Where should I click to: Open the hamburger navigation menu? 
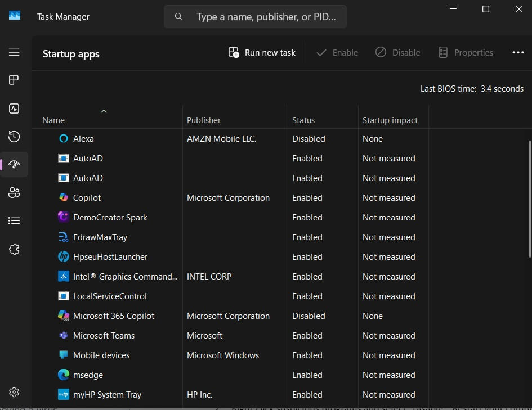tap(14, 52)
